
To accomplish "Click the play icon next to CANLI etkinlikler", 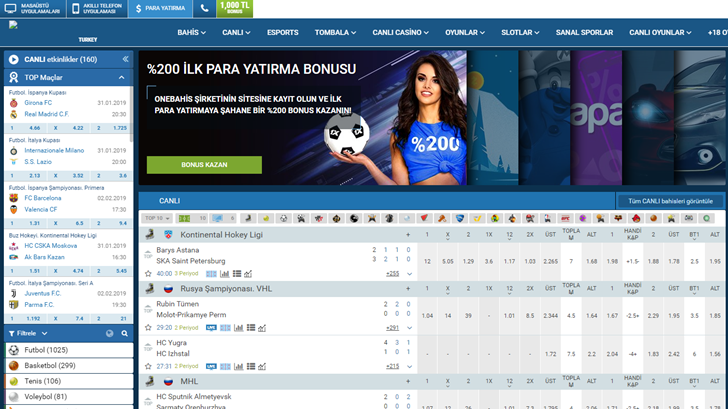I will (13, 59).
